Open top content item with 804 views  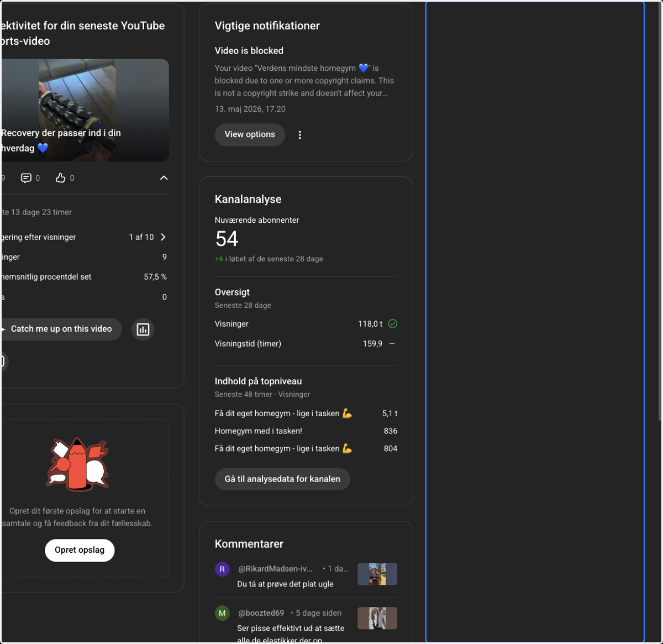[x=306, y=449]
